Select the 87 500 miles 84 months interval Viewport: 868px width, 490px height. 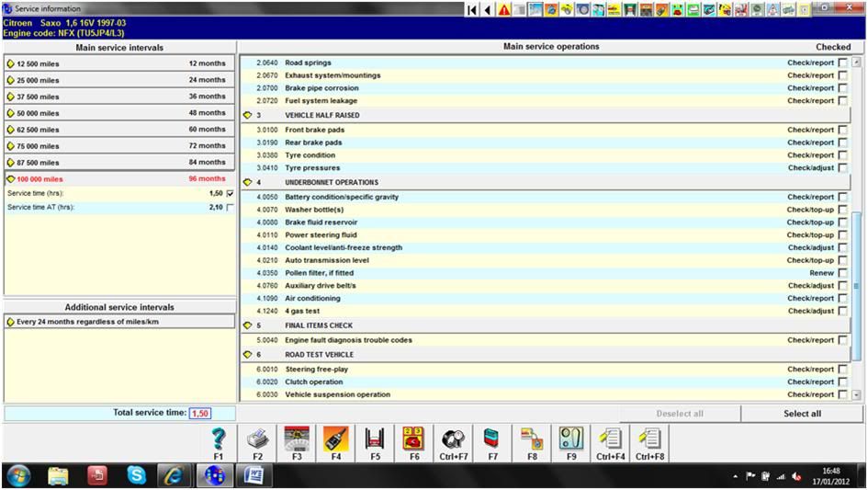[119, 163]
